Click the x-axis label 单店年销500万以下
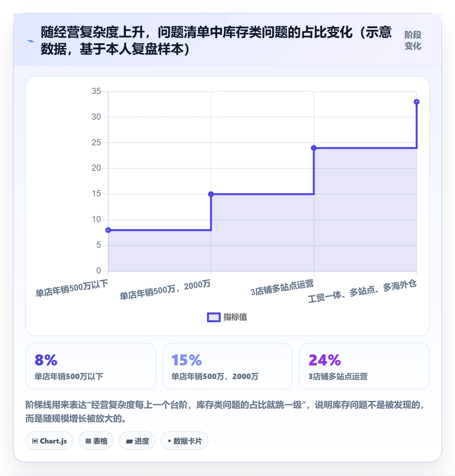455x476 pixels. [x=72, y=288]
